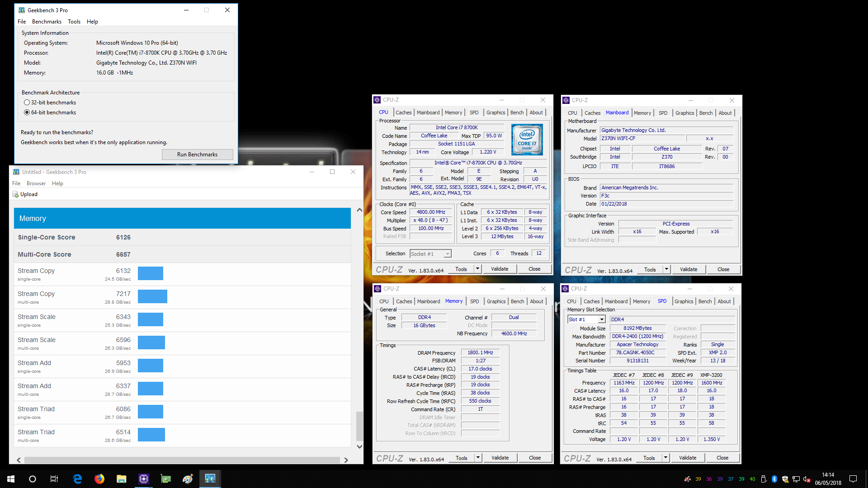The image size is (868, 488).
Task: Open Windows Defender shield tray icon
Action: tap(785, 479)
